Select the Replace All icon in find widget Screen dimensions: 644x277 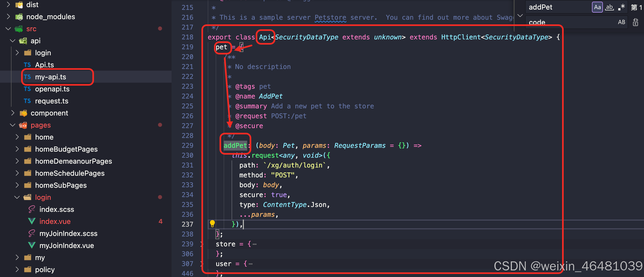click(x=635, y=22)
